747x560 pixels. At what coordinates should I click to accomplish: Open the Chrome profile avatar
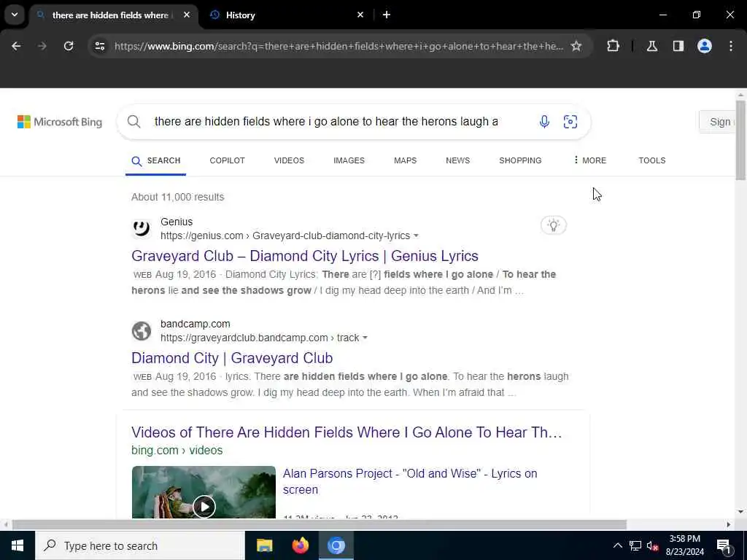[x=705, y=46]
